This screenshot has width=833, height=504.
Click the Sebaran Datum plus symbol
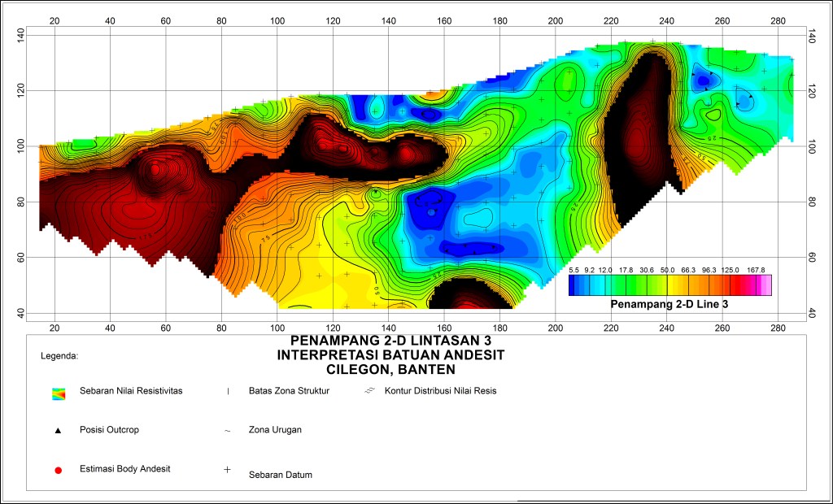(x=225, y=469)
